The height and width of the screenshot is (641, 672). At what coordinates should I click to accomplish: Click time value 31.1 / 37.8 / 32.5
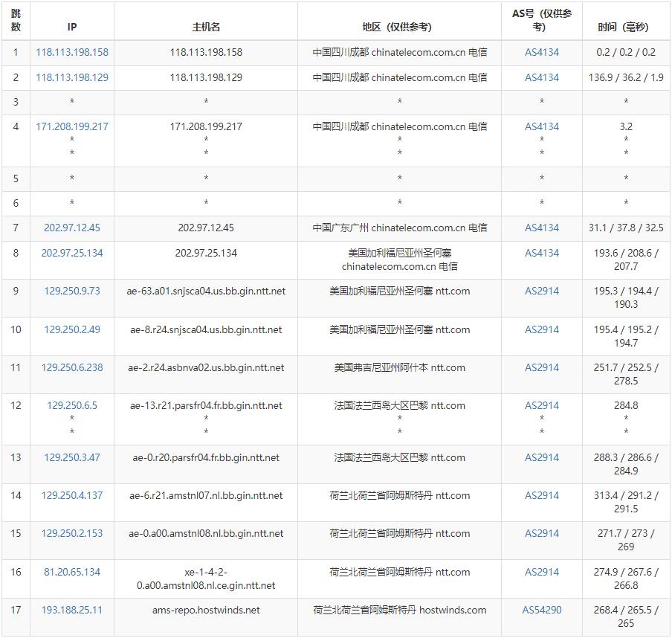(626, 228)
